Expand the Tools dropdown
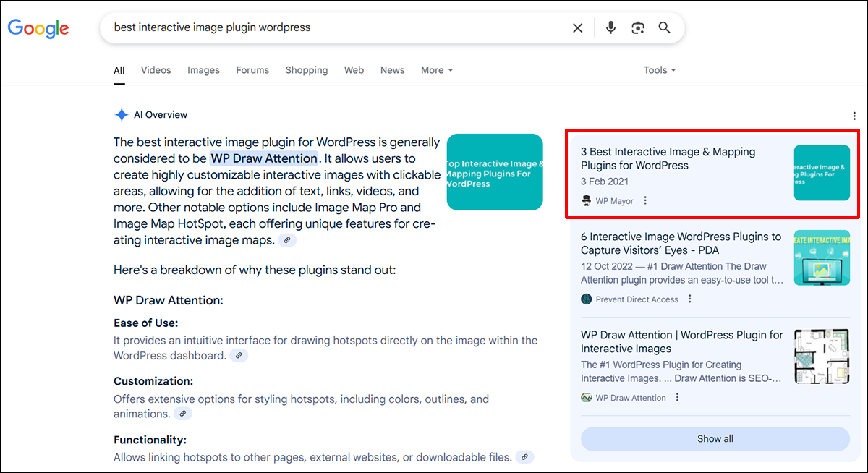Screen dimensions: 868x473 tap(660, 70)
